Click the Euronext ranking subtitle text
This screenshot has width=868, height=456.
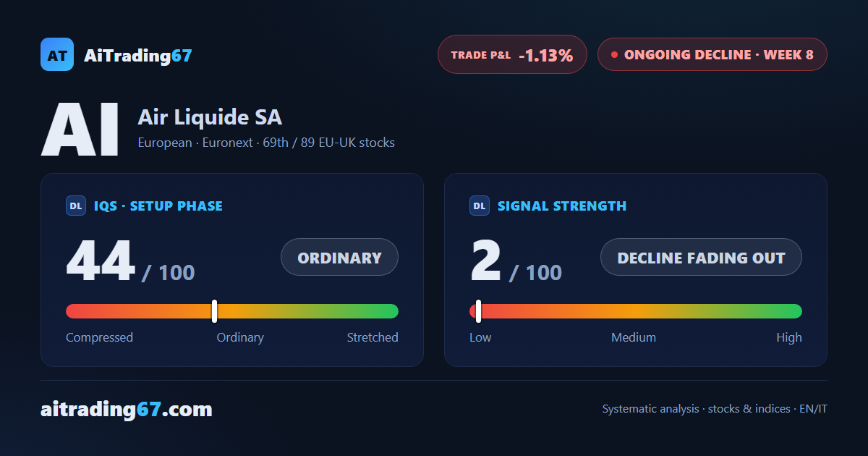266,143
